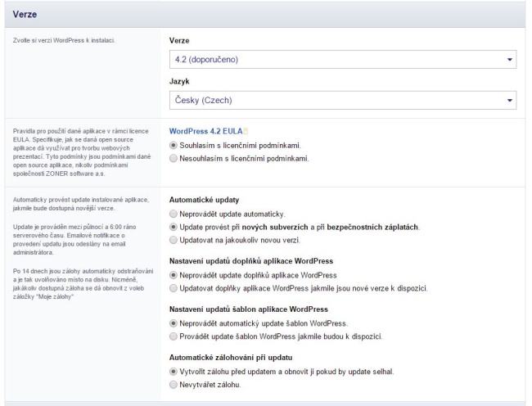
Task: Choose 'Neprovádět update automaticky' radio button
Action: coord(173,212)
